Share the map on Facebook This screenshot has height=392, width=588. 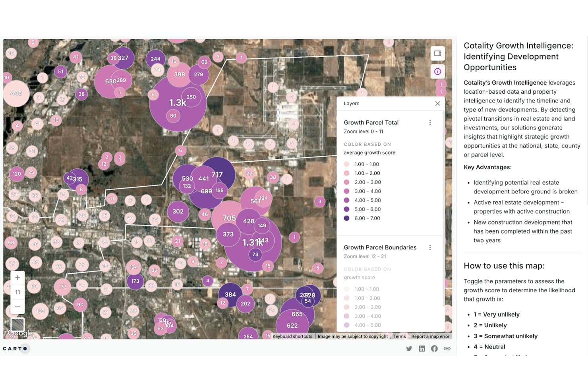pos(434,349)
